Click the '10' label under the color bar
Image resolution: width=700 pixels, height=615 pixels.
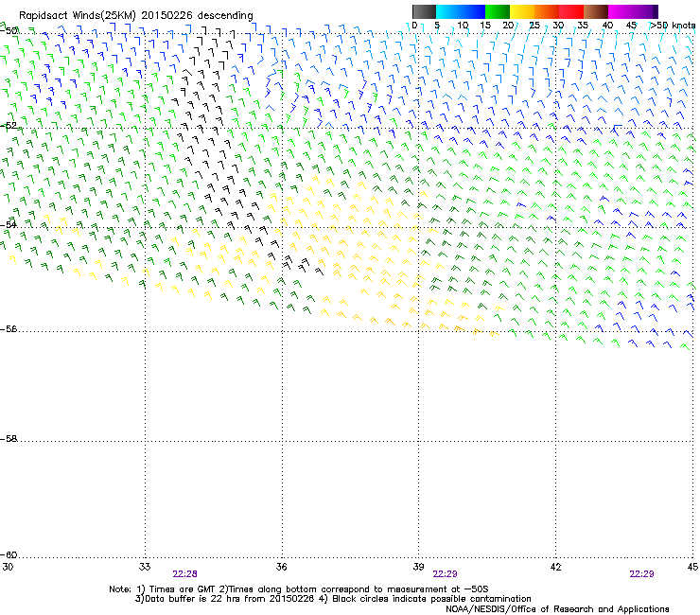462,26
